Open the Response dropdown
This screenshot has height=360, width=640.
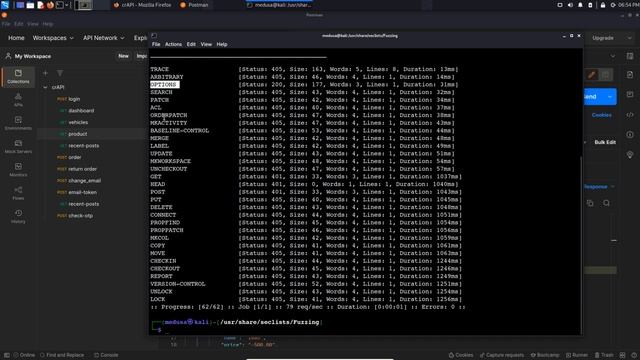[x=598, y=187]
